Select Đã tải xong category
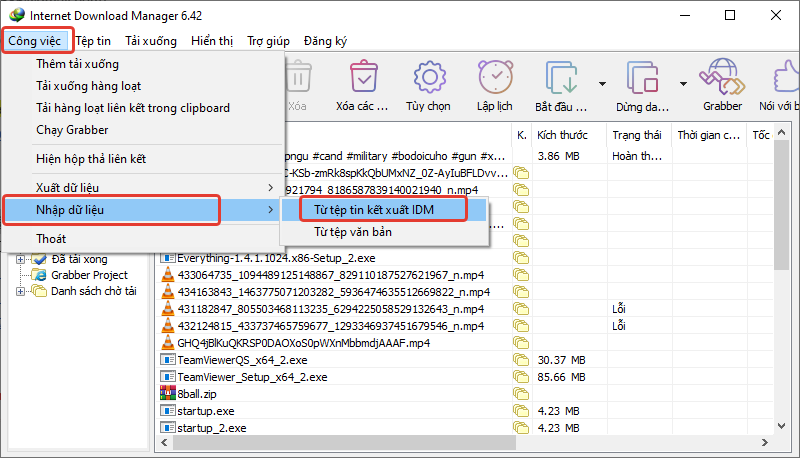This screenshot has height=458, width=800. coord(80,259)
